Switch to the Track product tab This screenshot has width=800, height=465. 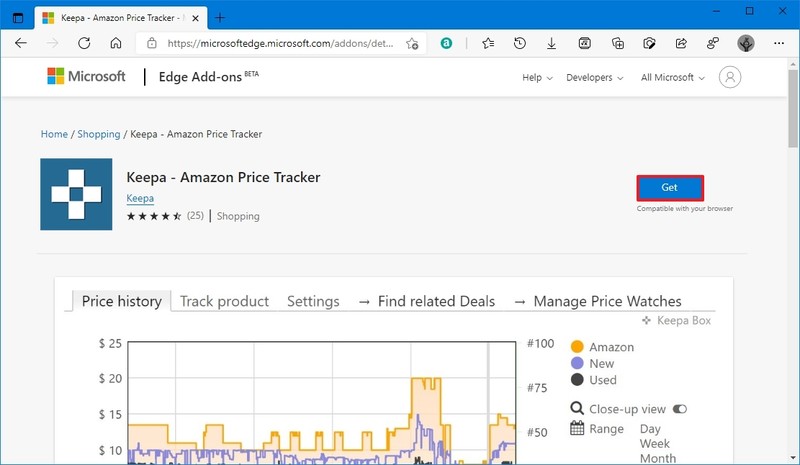tap(224, 301)
